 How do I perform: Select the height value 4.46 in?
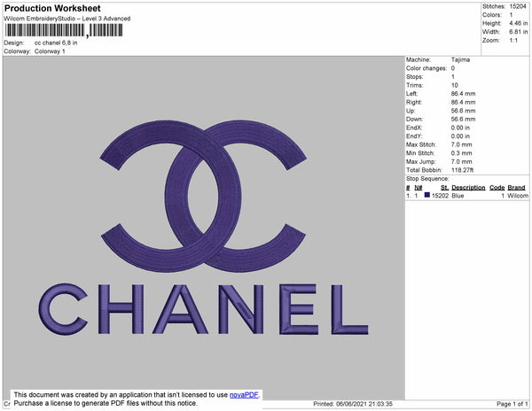[519, 23]
